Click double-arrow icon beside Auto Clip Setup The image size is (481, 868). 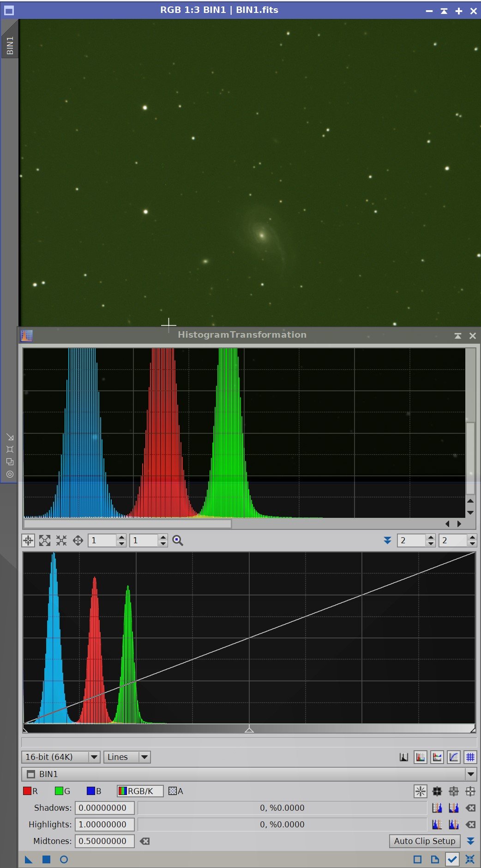click(x=470, y=841)
